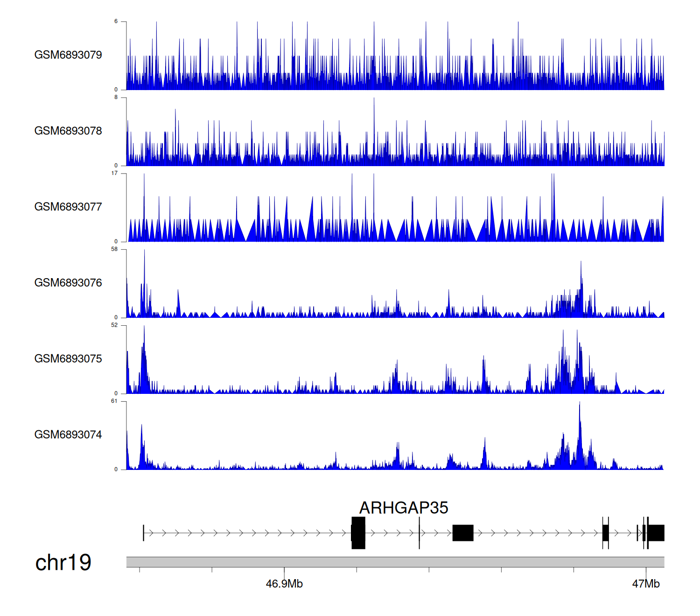Click y-axis maximum value 61
This screenshot has width=700, height=616.
(114, 401)
